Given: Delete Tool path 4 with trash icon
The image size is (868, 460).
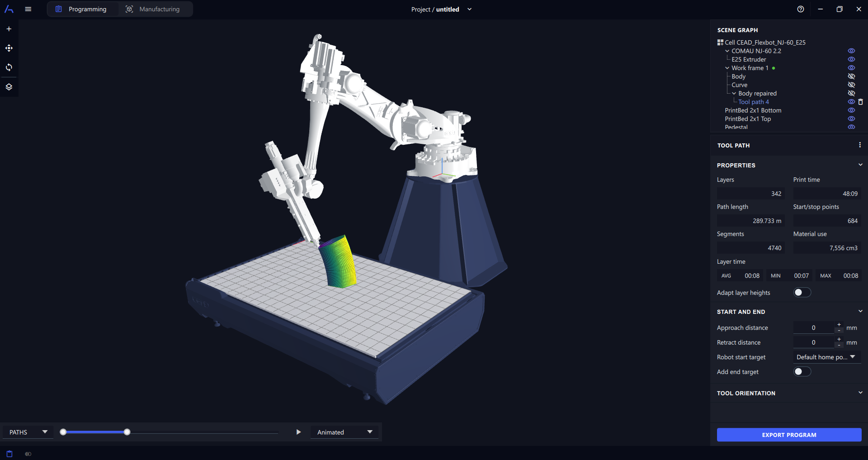Looking at the screenshot, I should pos(860,102).
